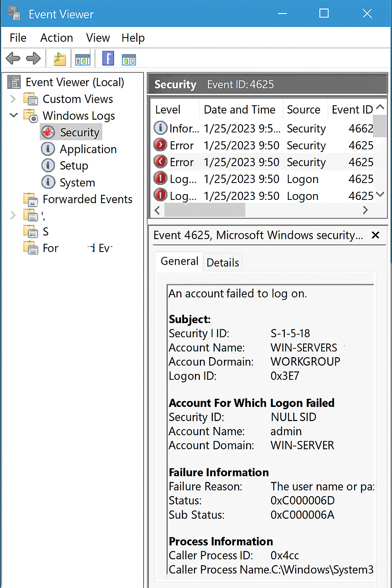Select Custom Views in the tree
Screen dimensions: 392x588
(x=78, y=99)
